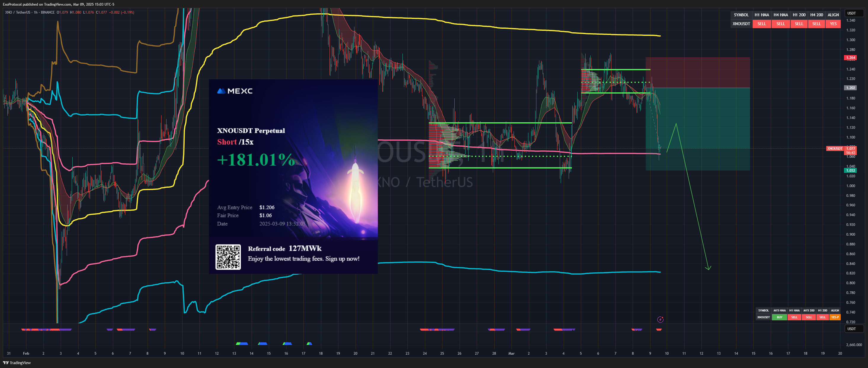This screenshot has width=868, height=368.
Task: Click the TradingView logo in the footer
Action: [x=17, y=363]
